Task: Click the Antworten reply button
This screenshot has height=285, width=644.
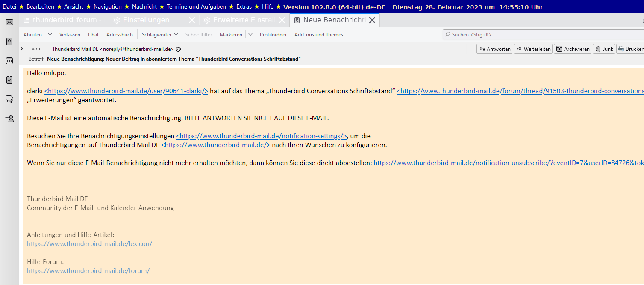Action: tap(494, 49)
